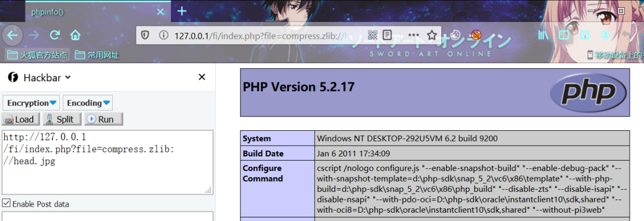Image resolution: width=644 pixels, height=221 pixels.
Task: Click the Firefox account avatar icon
Action: [605, 35]
